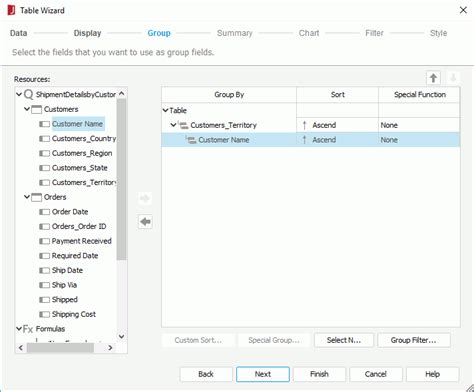Click the field icon beside Customers_State

(x=44, y=168)
